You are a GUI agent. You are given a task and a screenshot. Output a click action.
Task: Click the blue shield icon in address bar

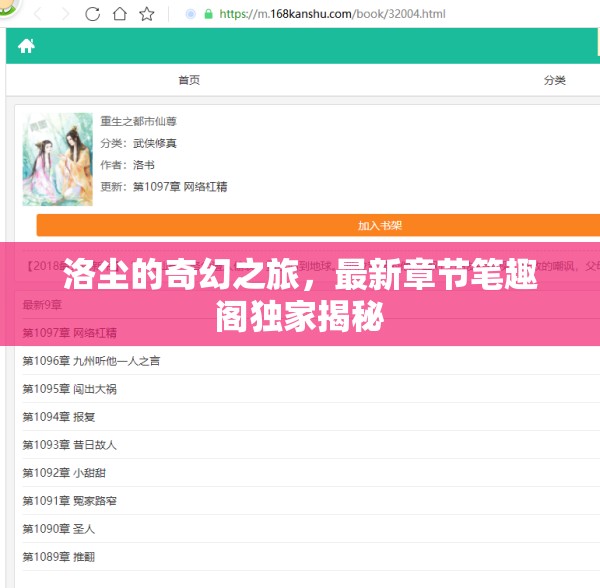(x=190, y=14)
